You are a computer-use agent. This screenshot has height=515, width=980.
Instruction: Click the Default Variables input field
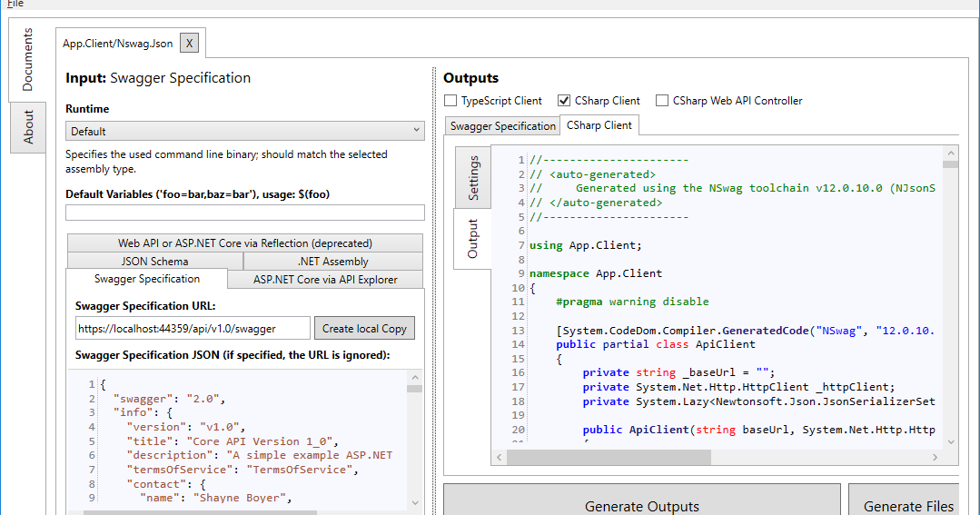pos(245,213)
